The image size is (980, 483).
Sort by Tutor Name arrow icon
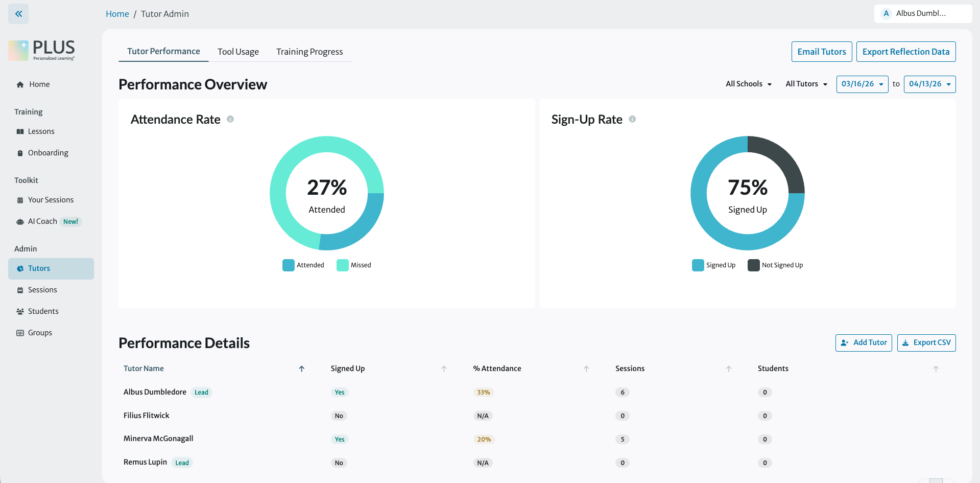(x=302, y=369)
